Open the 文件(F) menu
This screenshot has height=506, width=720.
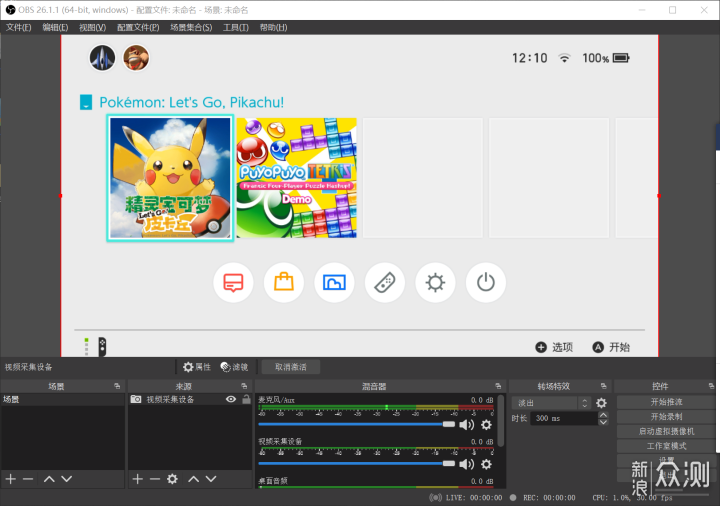coord(18,28)
